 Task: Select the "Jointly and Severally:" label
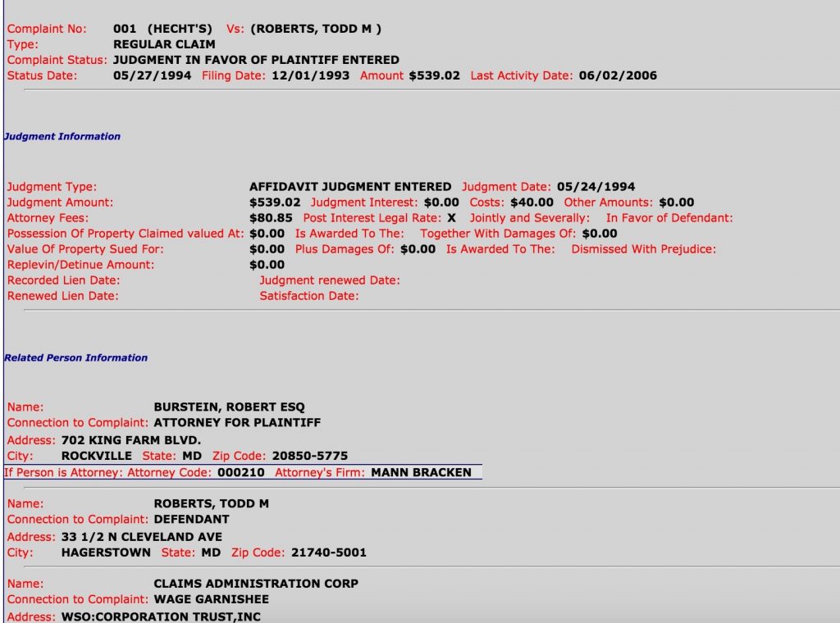tap(530, 218)
